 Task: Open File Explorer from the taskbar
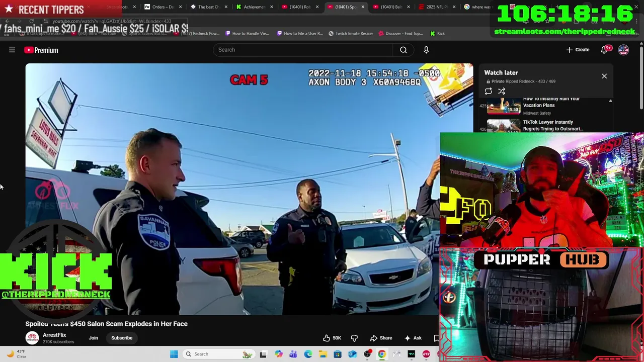click(x=323, y=354)
